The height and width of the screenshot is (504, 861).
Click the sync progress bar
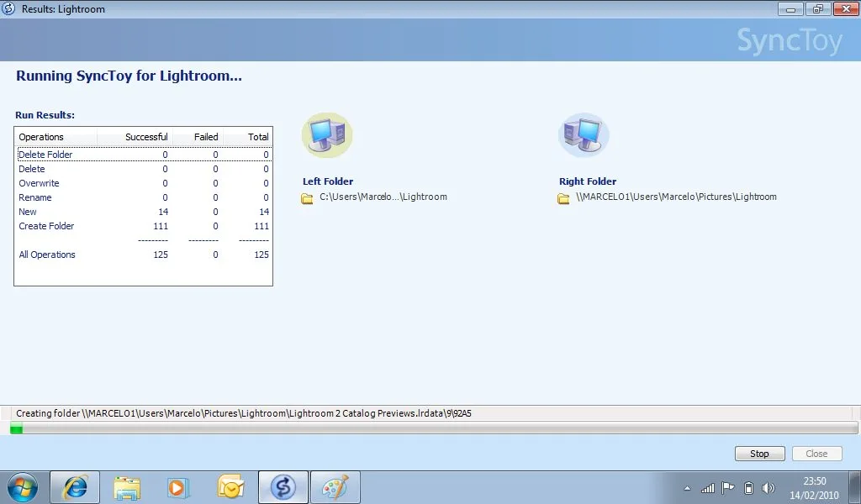click(434, 428)
